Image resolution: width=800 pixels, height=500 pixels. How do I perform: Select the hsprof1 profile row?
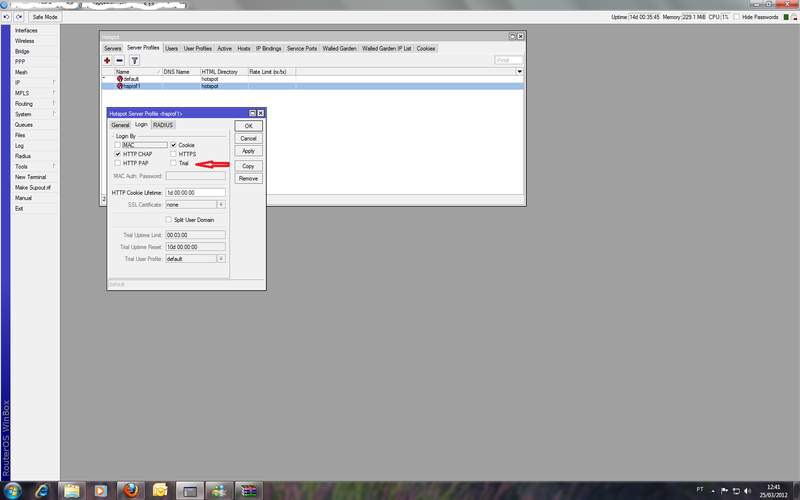(312, 86)
